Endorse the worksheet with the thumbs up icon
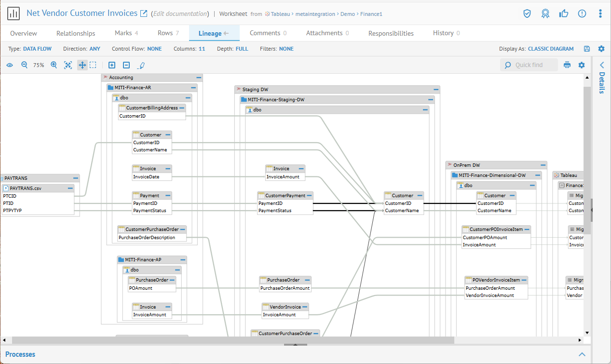 [x=563, y=13]
